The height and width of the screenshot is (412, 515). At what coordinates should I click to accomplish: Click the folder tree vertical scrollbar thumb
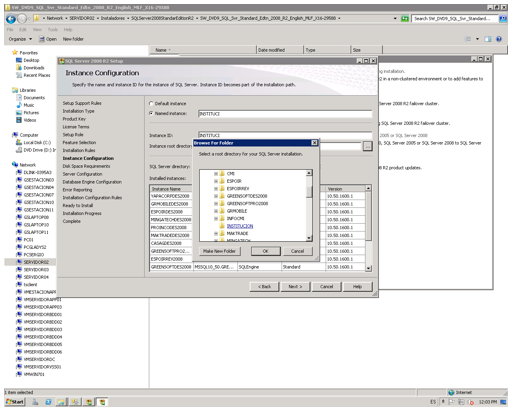coord(309,192)
